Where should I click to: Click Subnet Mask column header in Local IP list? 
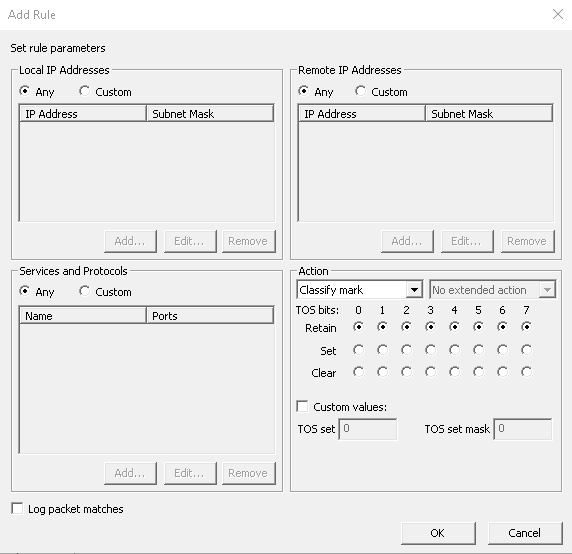point(210,113)
